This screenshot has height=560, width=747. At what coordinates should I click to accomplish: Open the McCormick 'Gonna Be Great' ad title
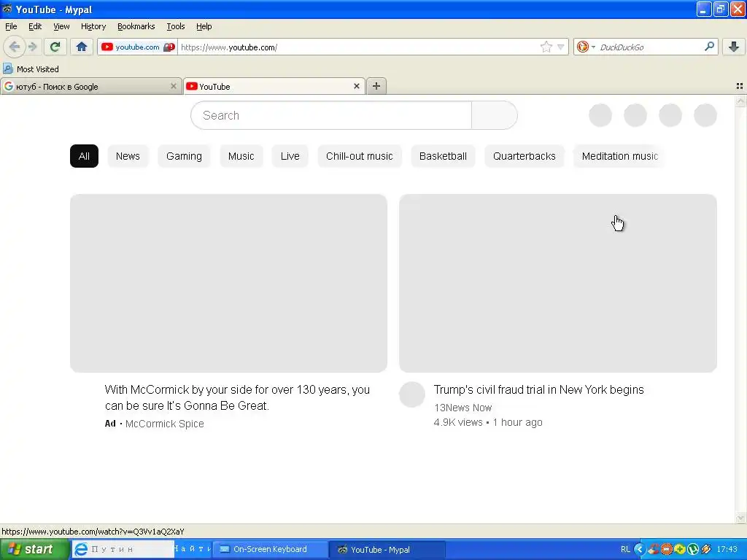[x=237, y=397]
